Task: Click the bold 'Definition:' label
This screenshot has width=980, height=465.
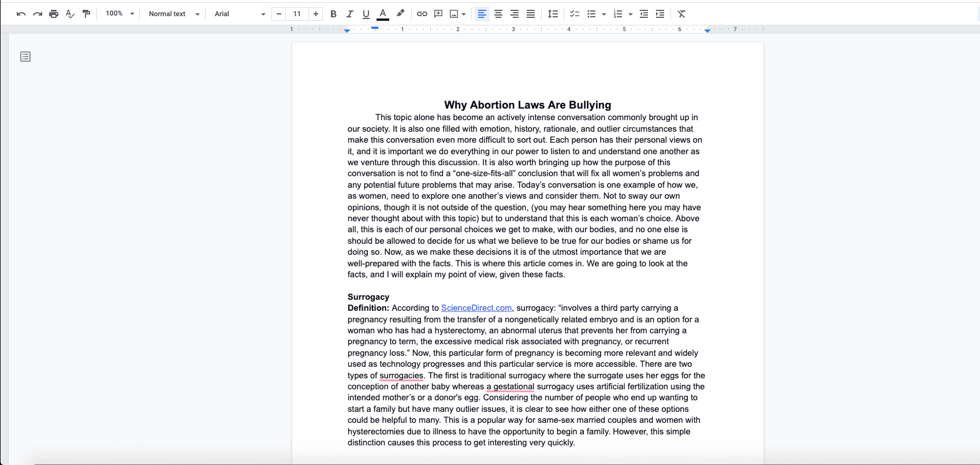Action: [x=368, y=308]
